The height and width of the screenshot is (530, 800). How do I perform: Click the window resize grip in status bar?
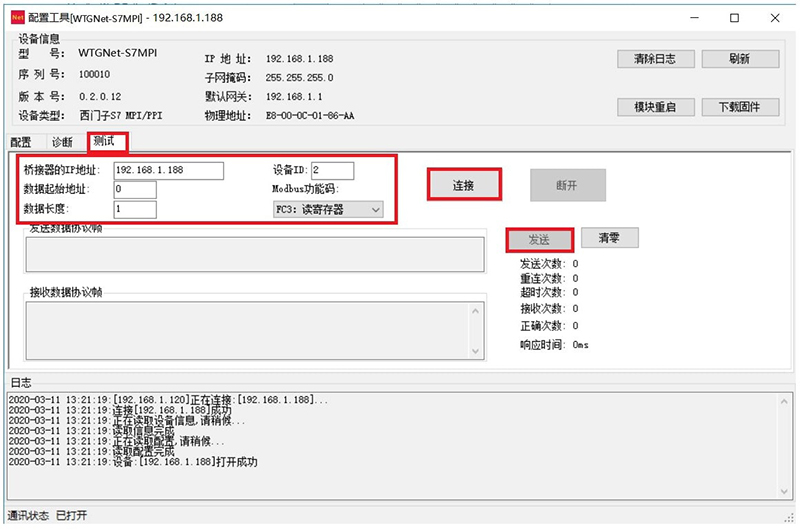[x=789, y=517]
